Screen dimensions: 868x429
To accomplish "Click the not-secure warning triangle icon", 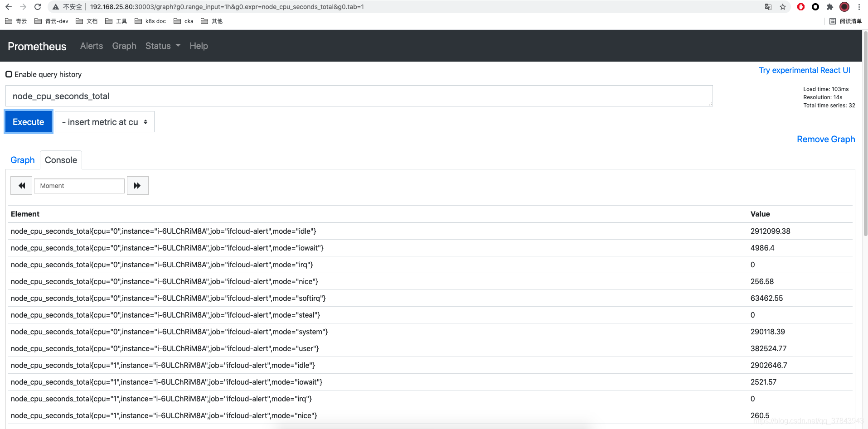I will point(56,7).
